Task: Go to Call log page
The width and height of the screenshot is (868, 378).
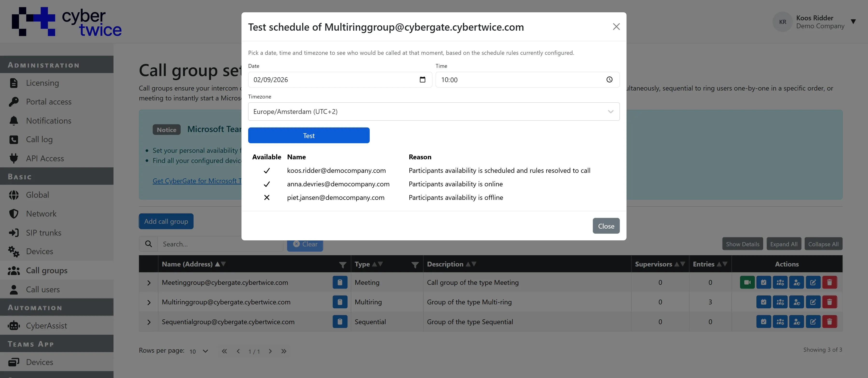Action: pyautogui.click(x=57, y=139)
